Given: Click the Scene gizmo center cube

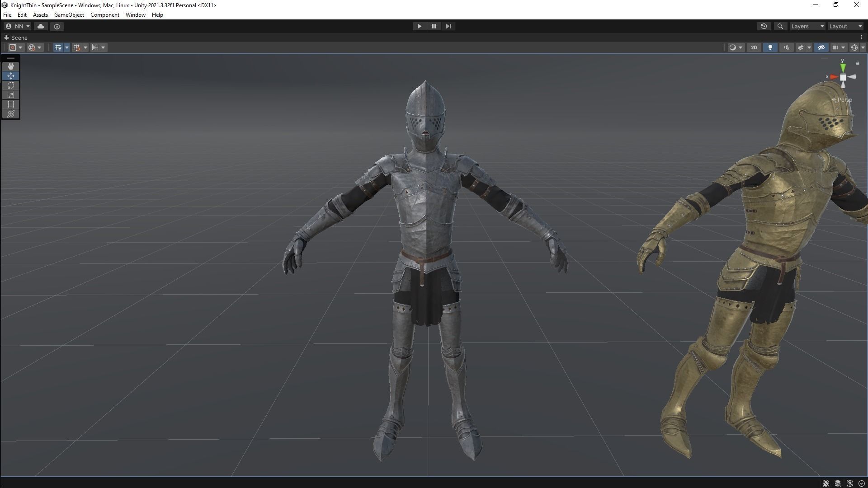Looking at the screenshot, I should [x=843, y=77].
